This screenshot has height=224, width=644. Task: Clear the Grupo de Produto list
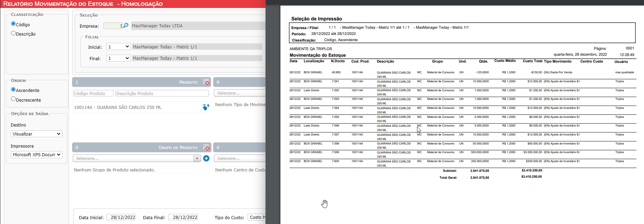point(206,147)
